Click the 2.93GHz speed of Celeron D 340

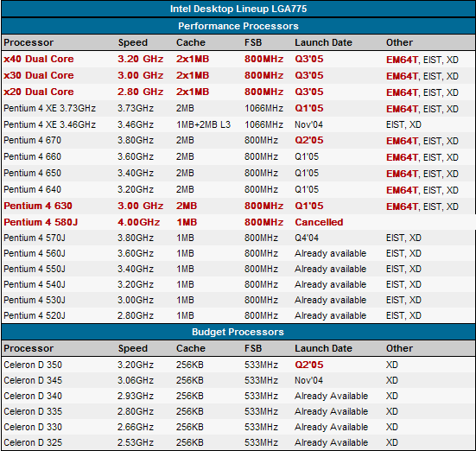click(136, 396)
